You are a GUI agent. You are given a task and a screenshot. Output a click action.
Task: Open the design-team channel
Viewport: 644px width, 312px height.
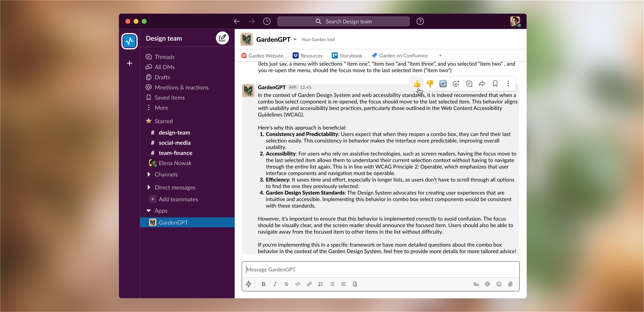tap(174, 133)
